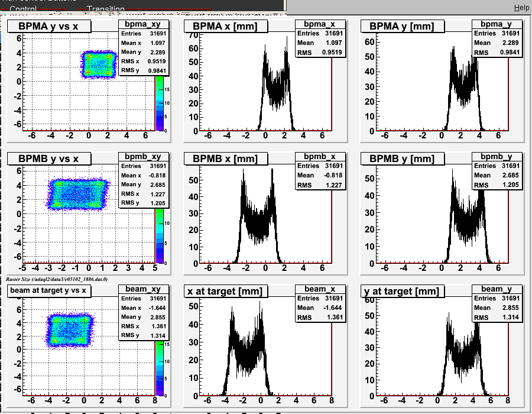Click RMS y 0.9841 in bpma_xy stats

143,70
